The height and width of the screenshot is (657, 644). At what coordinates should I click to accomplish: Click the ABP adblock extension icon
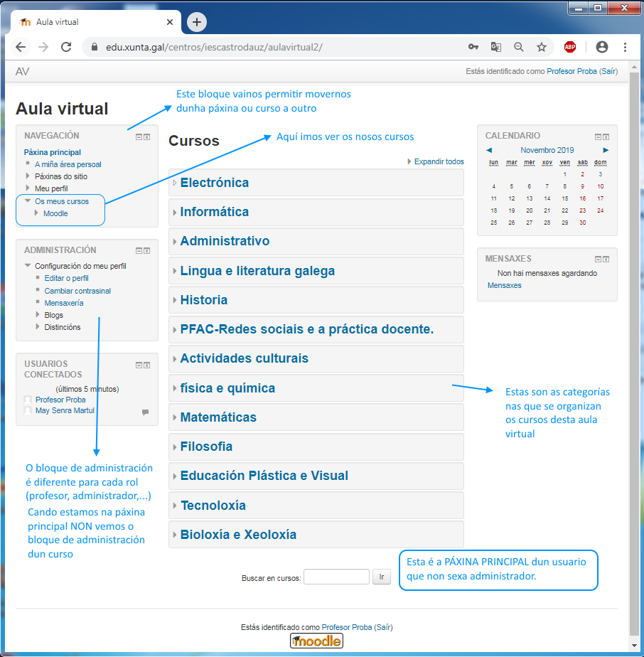pyautogui.click(x=569, y=46)
